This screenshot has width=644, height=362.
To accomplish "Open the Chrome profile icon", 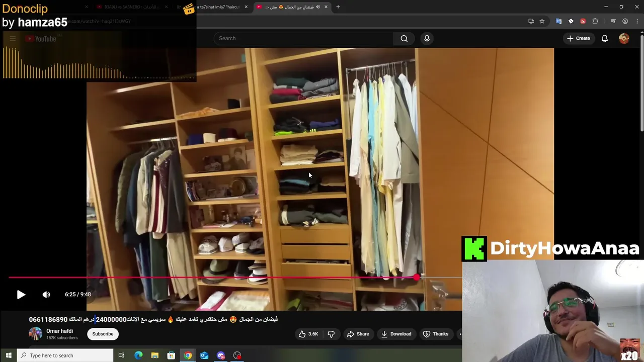I will 625,21.
